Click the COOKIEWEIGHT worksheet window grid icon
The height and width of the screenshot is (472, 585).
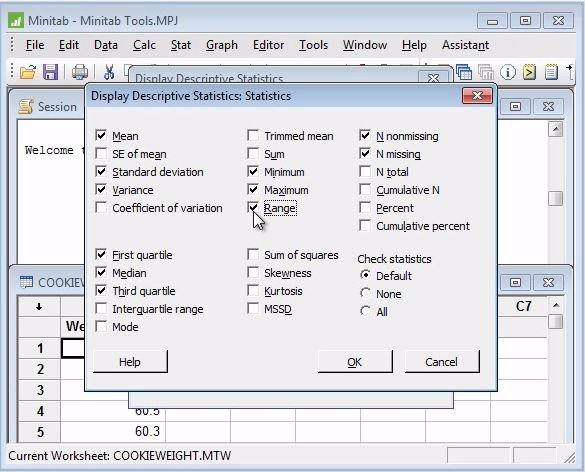tap(26, 282)
